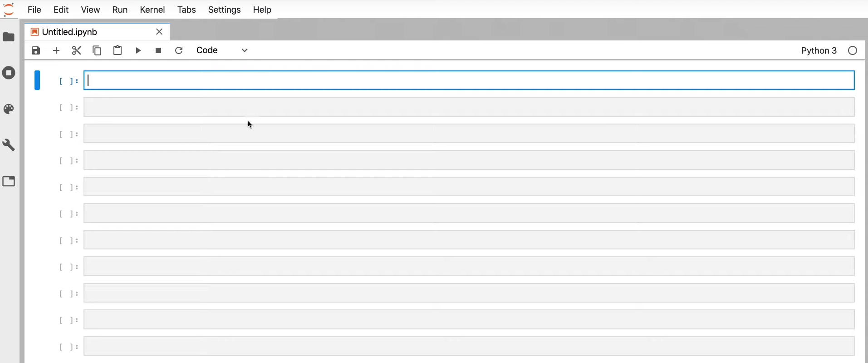This screenshot has width=868, height=363.
Task: Open the Settings menu
Action: 224,10
